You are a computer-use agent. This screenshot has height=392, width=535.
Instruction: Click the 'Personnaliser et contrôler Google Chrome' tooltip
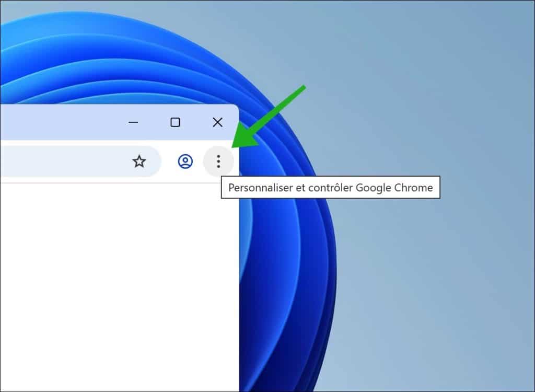point(331,188)
